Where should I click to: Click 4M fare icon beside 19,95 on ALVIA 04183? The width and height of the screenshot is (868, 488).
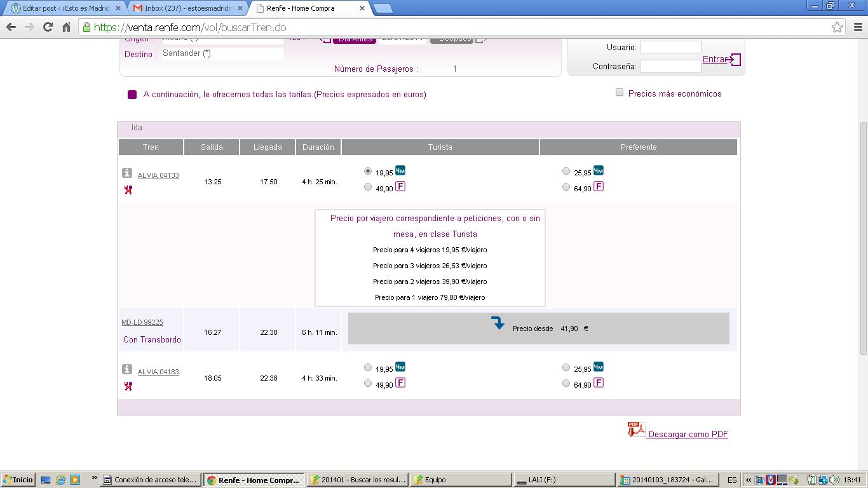point(400,367)
